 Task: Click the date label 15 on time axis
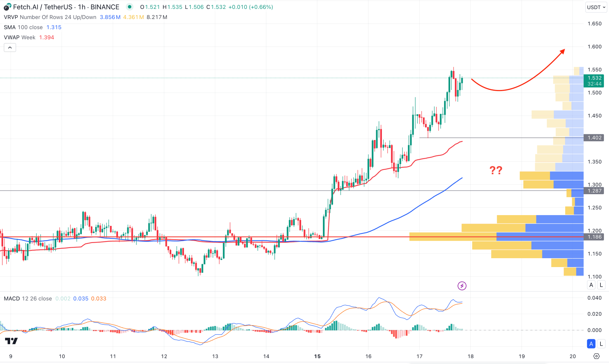point(317,356)
